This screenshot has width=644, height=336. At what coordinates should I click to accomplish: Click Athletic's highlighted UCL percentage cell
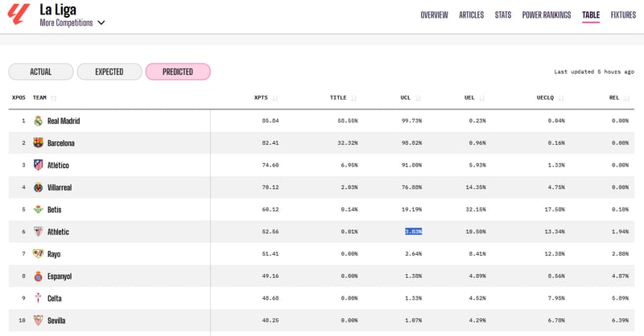(x=413, y=232)
